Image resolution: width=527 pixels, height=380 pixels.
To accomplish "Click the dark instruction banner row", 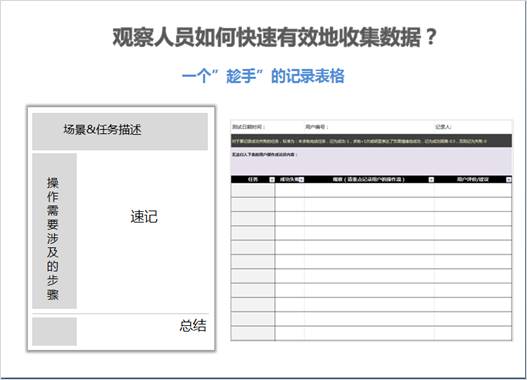I will coord(371,141).
